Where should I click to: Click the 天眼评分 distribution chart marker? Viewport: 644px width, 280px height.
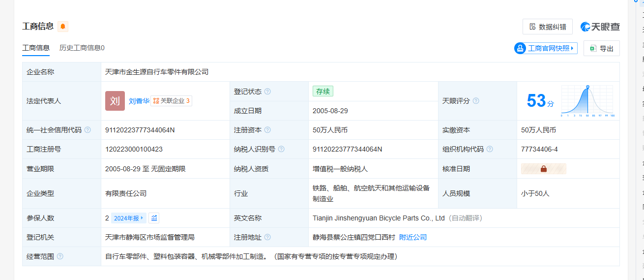pos(587,87)
